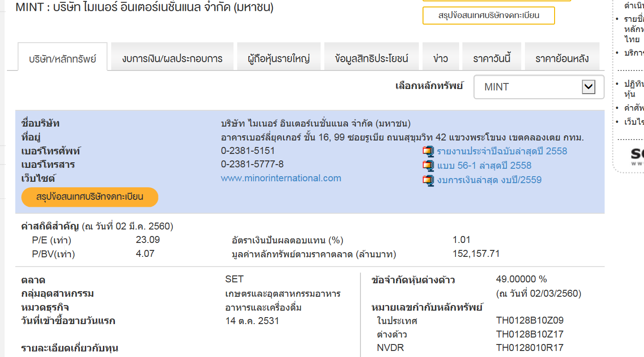This screenshot has width=644, height=357.
Task: Select sector text อาหารและเครื่องดื่ม
Action: (x=264, y=307)
